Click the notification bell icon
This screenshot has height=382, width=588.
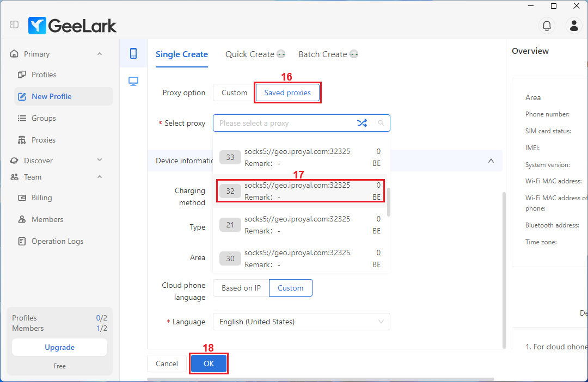coord(547,25)
